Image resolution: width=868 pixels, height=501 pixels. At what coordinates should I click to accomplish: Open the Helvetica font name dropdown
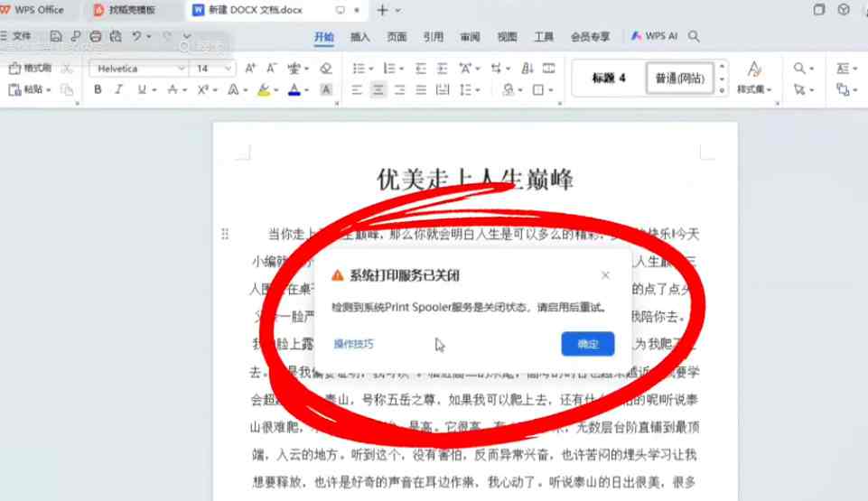pos(181,69)
